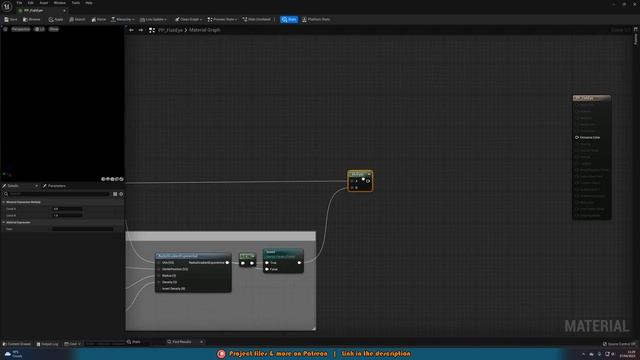
Task: Open the Clean Graph dropdown
Action: point(188,20)
